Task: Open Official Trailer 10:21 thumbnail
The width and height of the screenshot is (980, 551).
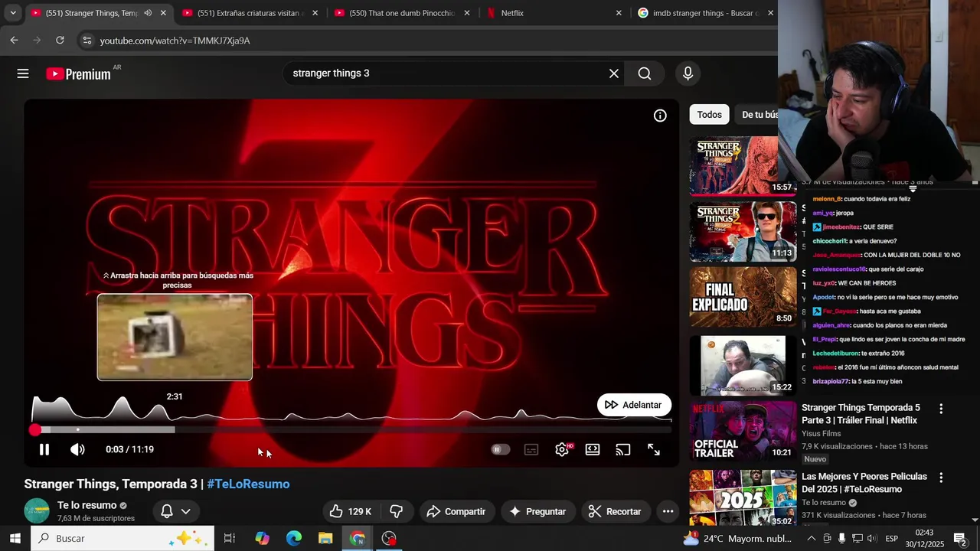Action: pyautogui.click(x=743, y=431)
